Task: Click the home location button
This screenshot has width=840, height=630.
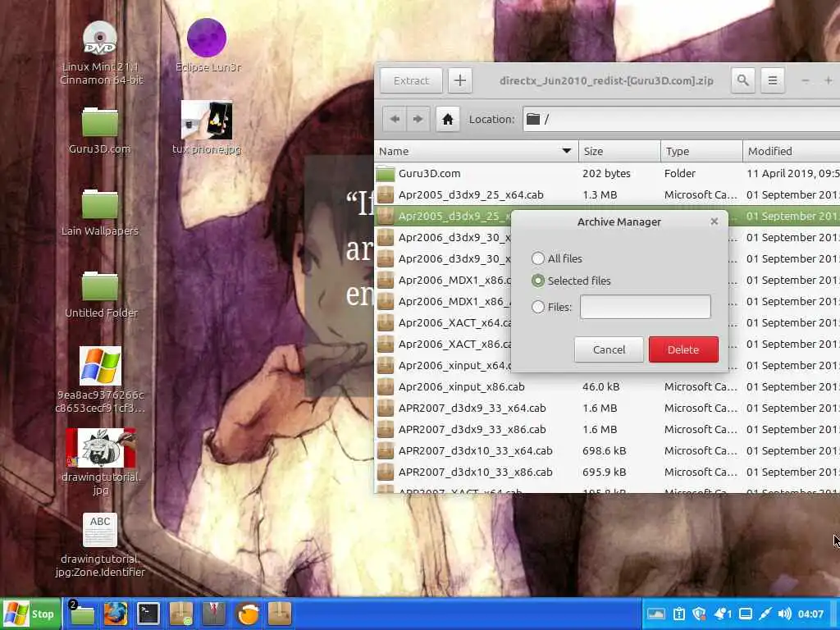Action: [447, 119]
